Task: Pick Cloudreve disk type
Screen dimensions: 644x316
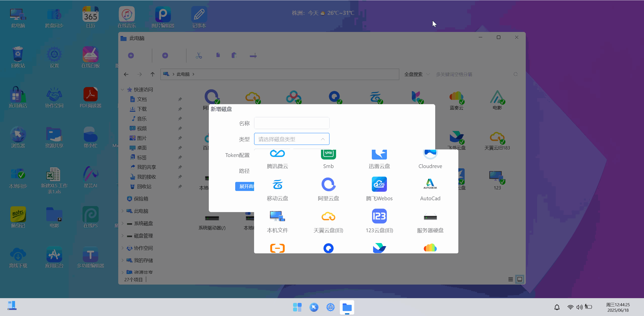Action: 430,159
